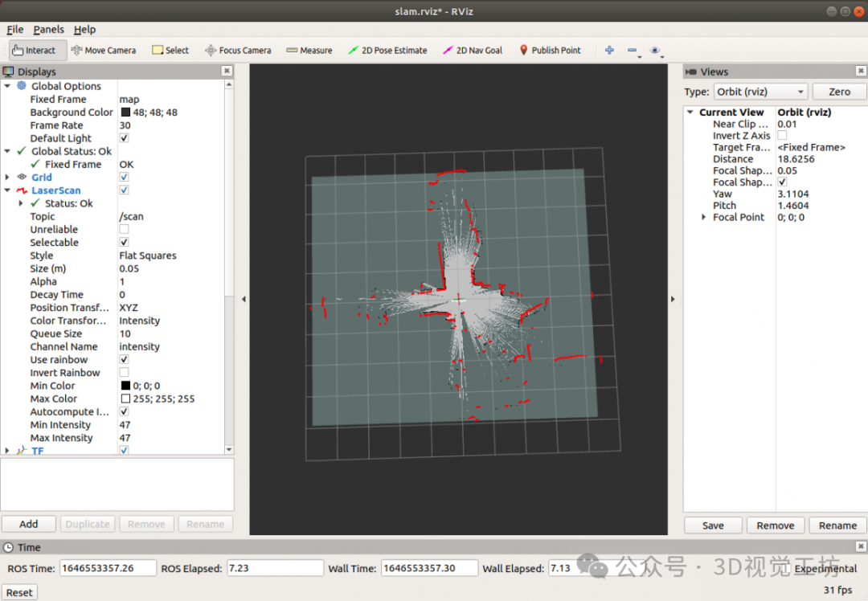This screenshot has width=868, height=601.
Task: Click the Background Color swatch
Action: [125, 112]
